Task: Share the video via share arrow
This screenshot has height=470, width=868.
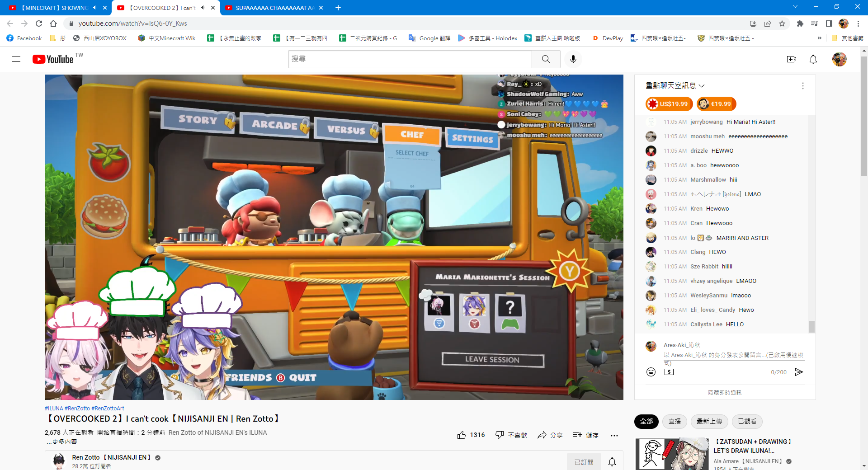Action: tap(550, 435)
